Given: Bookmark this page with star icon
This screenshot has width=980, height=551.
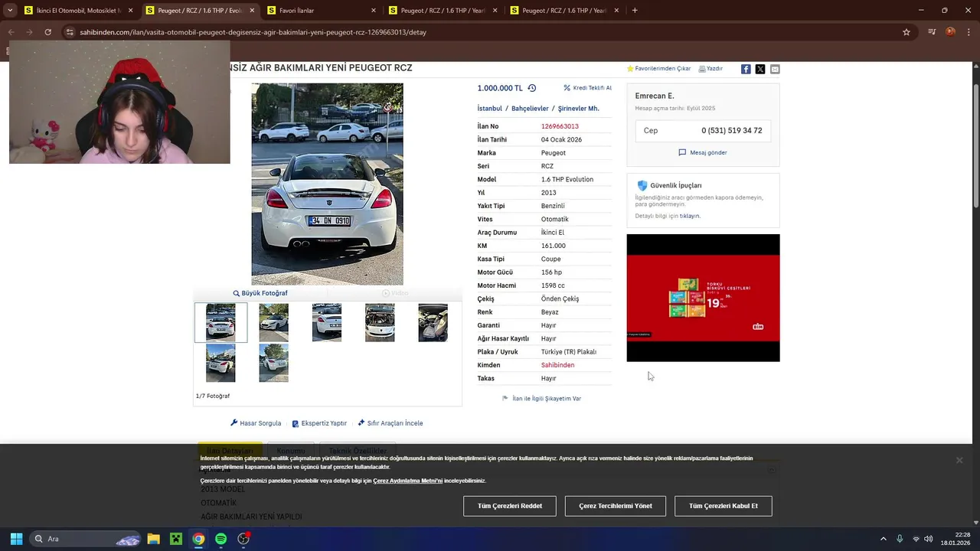Looking at the screenshot, I should click(x=906, y=32).
